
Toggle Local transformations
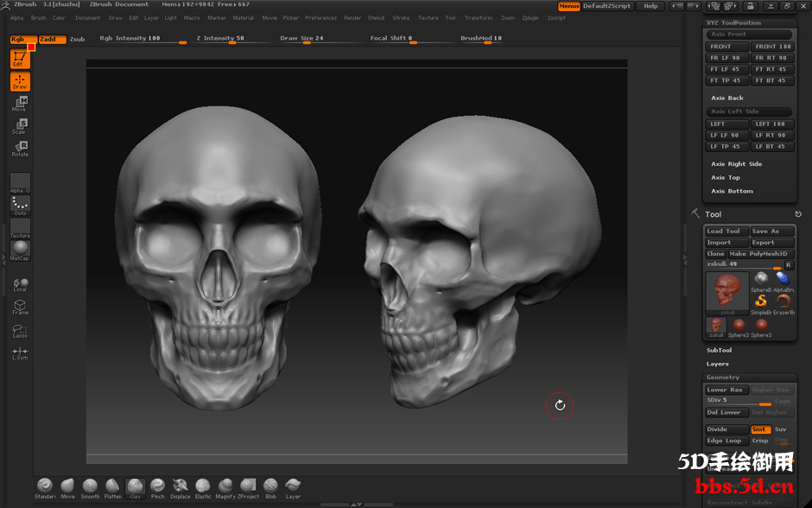tap(20, 285)
